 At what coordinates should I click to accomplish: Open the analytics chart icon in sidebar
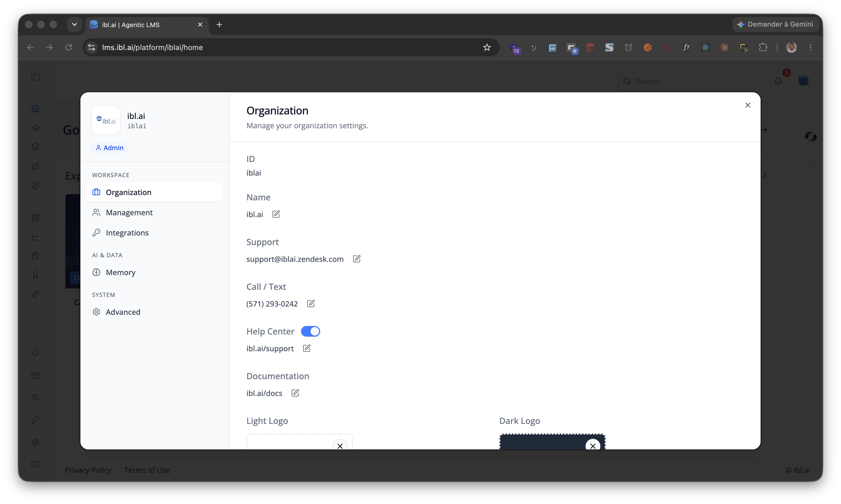[35, 237]
